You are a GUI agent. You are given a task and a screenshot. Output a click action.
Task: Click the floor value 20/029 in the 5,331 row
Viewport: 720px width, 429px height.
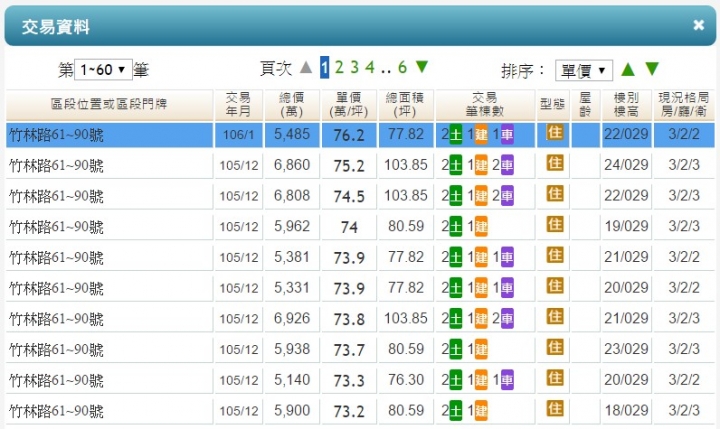coord(626,288)
